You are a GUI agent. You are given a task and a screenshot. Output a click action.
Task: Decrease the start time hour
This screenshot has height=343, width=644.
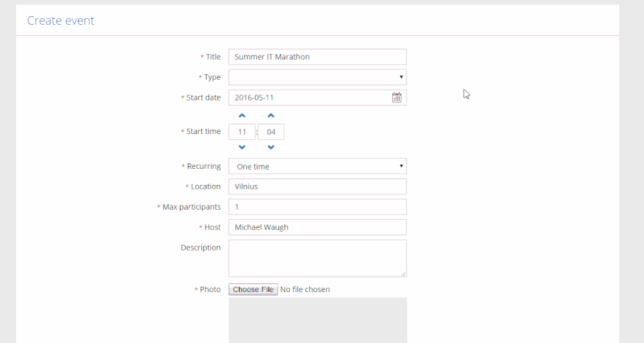click(242, 147)
